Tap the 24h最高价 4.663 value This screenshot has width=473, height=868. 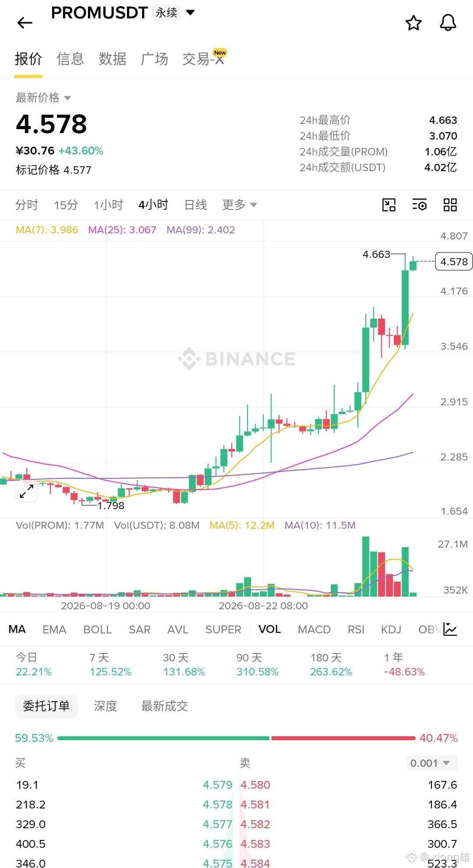tap(443, 120)
